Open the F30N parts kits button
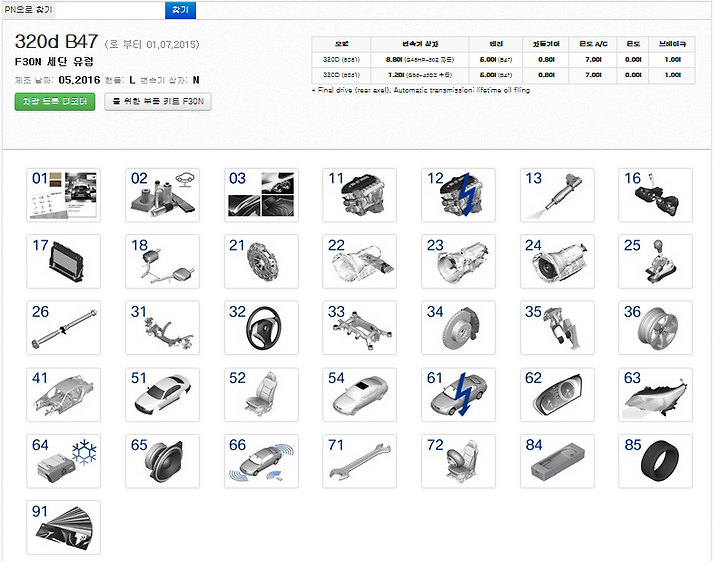Screen dimensions: 720x561 pyautogui.click(x=158, y=101)
